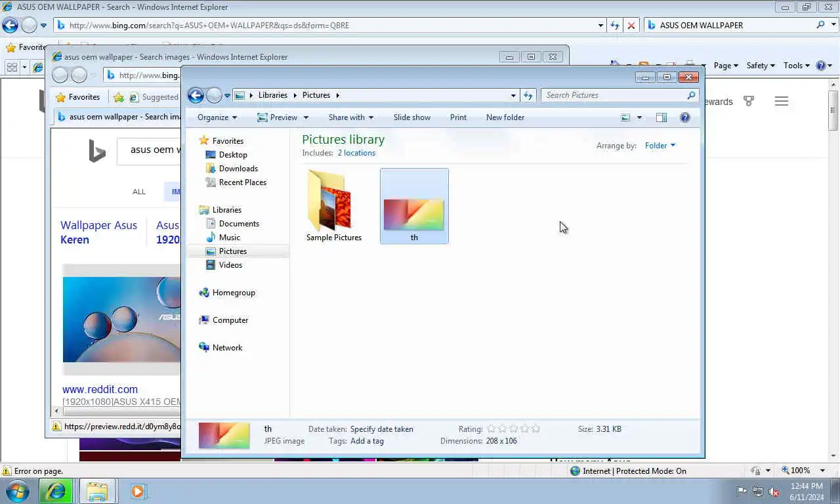Click Back arrow in main IE window

pyautogui.click(x=10, y=26)
